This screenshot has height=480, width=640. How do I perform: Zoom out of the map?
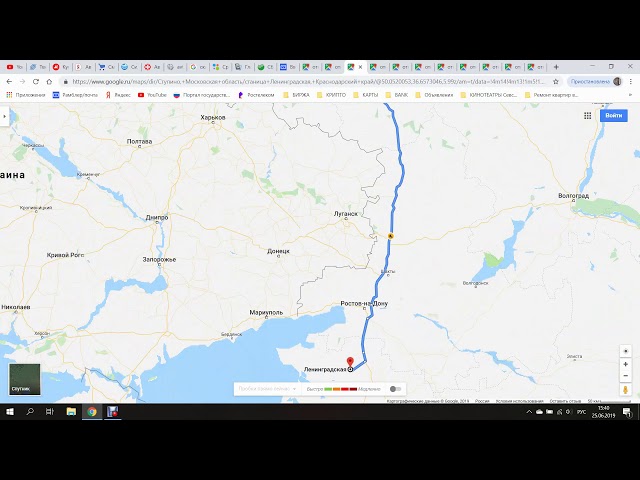click(x=625, y=376)
